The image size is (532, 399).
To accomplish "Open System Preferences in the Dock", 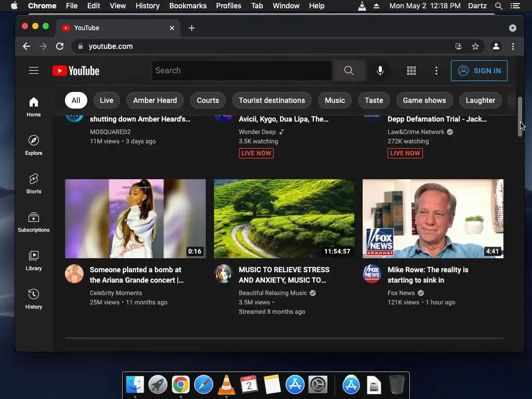I will click(x=318, y=384).
